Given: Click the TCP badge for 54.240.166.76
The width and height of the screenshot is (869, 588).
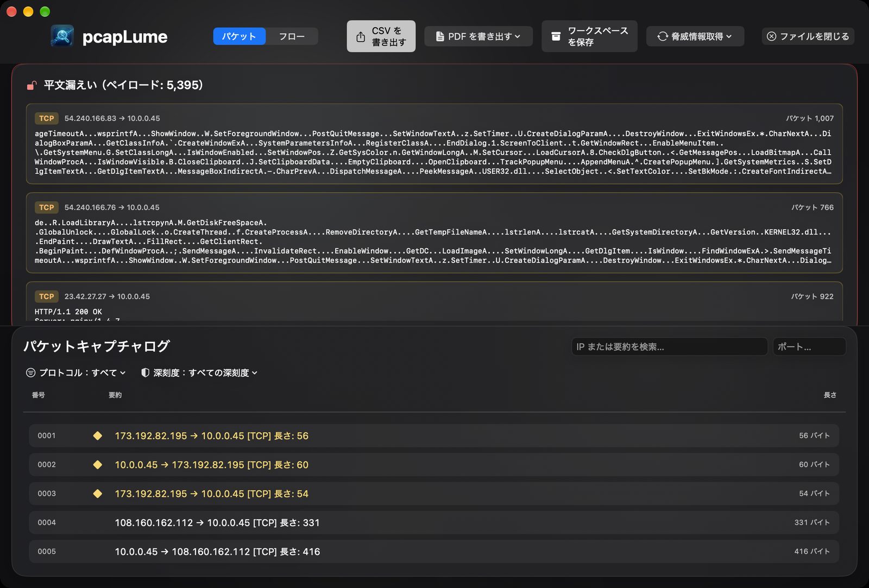Looking at the screenshot, I should 47,207.
